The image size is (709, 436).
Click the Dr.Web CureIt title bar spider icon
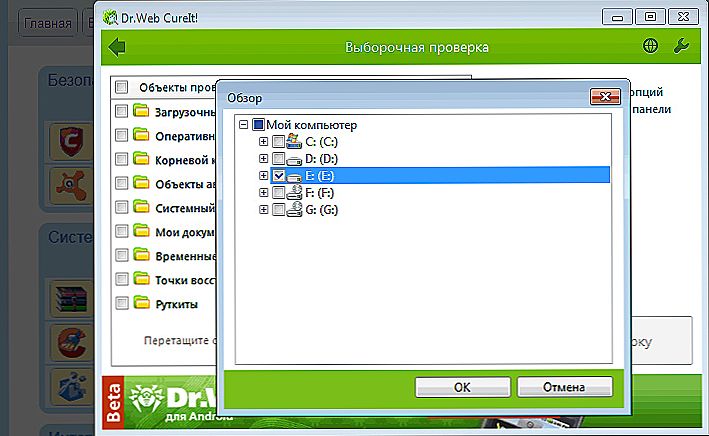tap(110, 17)
